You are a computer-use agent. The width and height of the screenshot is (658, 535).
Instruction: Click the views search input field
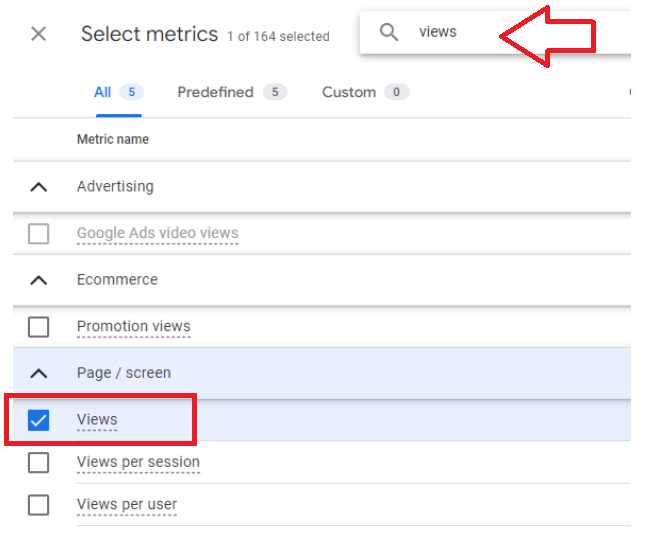[495, 32]
